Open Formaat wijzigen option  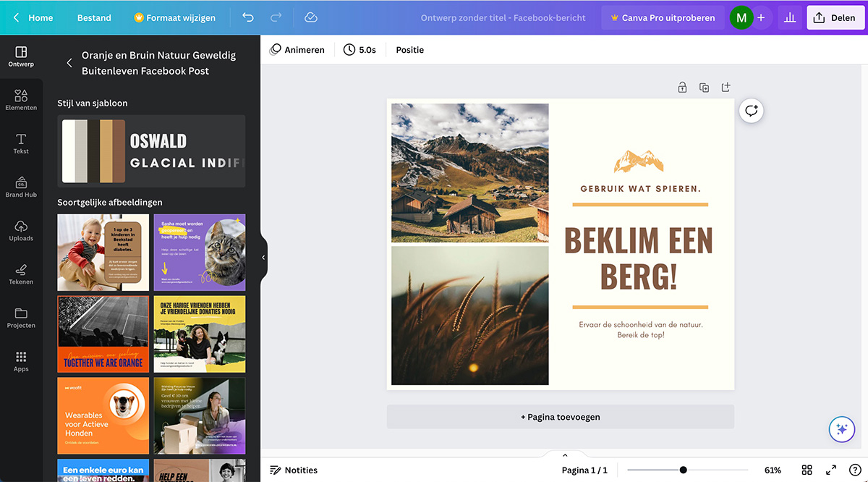tap(174, 17)
